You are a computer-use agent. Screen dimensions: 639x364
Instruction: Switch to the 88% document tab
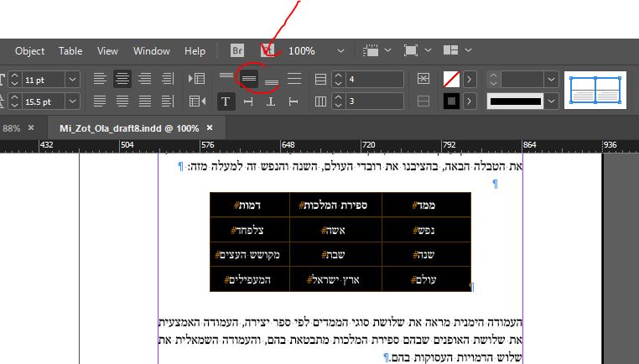click(11, 128)
